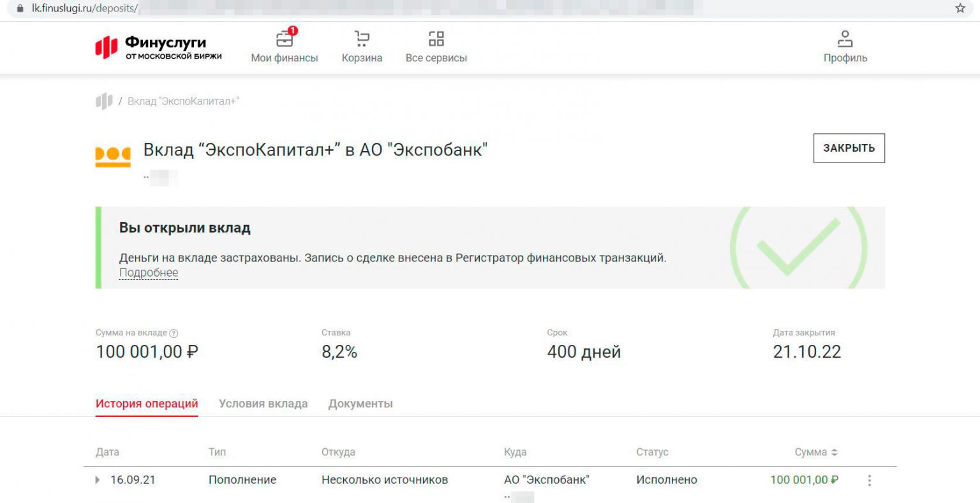Image resolution: width=980 pixels, height=503 pixels.
Task: Switch to История операций tab
Action: pos(147,404)
